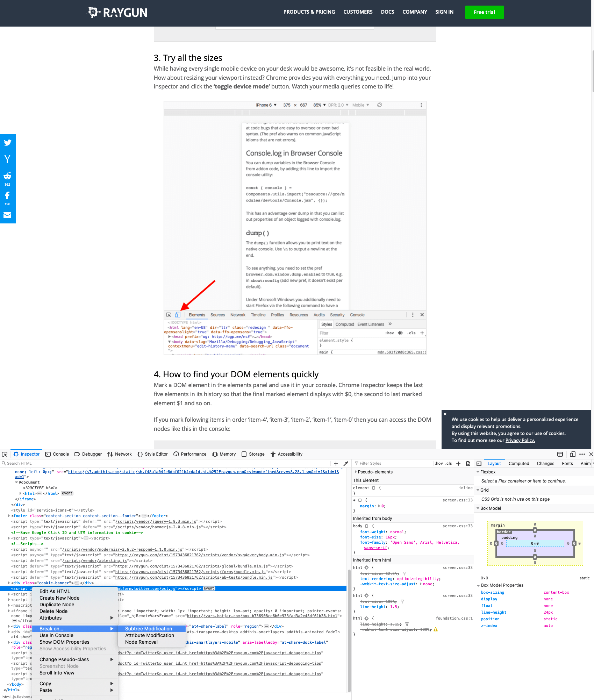The image size is (594, 700).
Task: Click the event badge next to html node
Action: point(67,494)
